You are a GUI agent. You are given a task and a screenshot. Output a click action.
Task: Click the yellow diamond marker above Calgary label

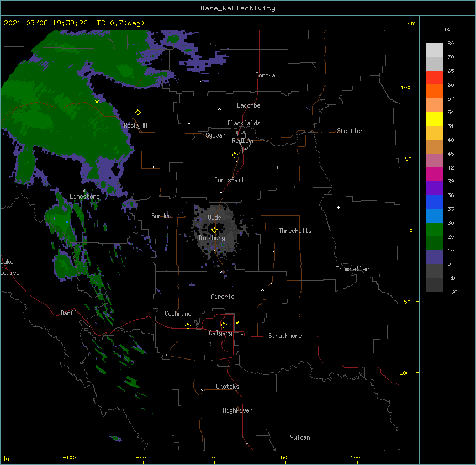coord(224,325)
